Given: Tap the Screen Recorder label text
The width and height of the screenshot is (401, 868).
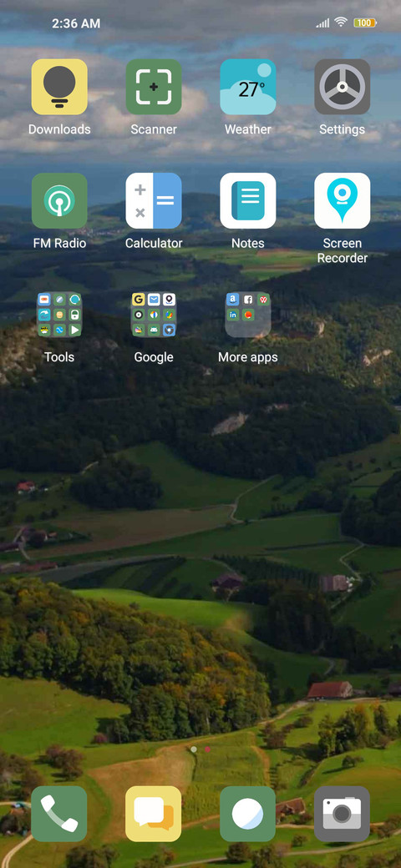Looking at the screenshot, I should (x=343, y=250).
